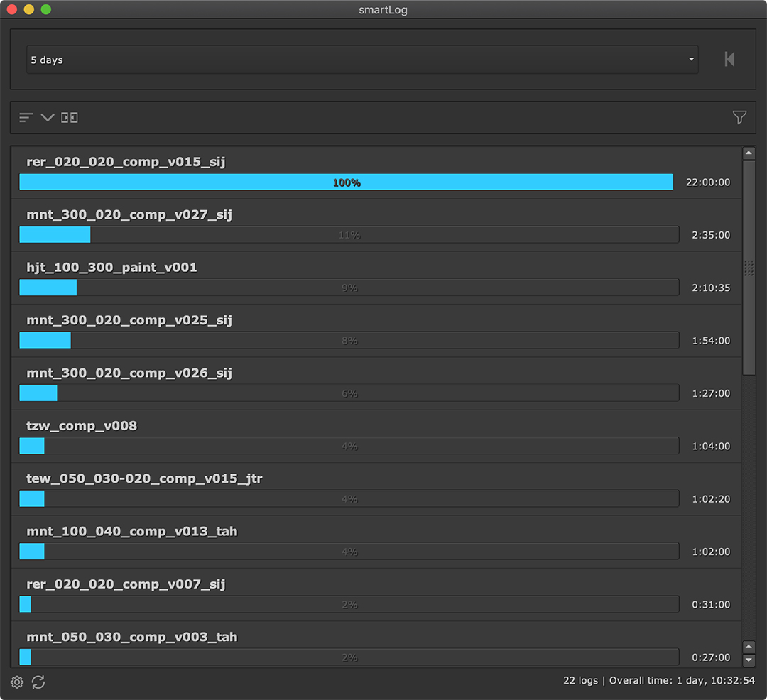This screenshot has height=700, width=767.
Task: Select the tew_050_030-020_comp_v015_jtr entry
Action: coord(144,478)
